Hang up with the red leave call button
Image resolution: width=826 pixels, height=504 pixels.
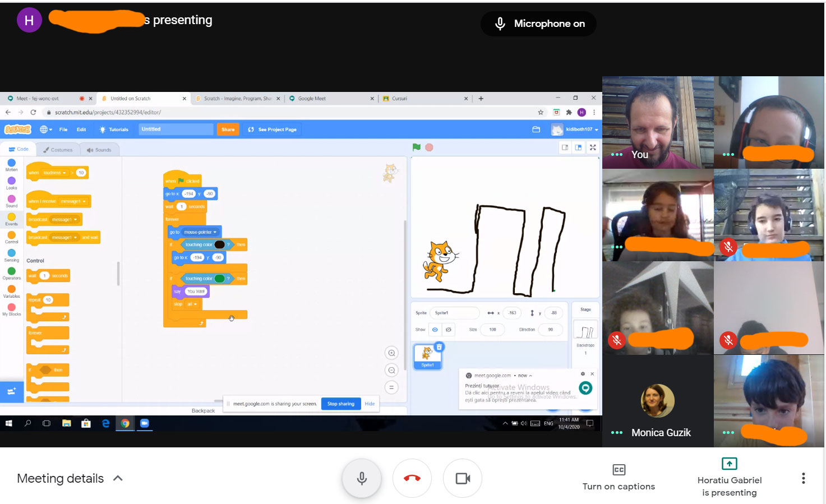412,478
